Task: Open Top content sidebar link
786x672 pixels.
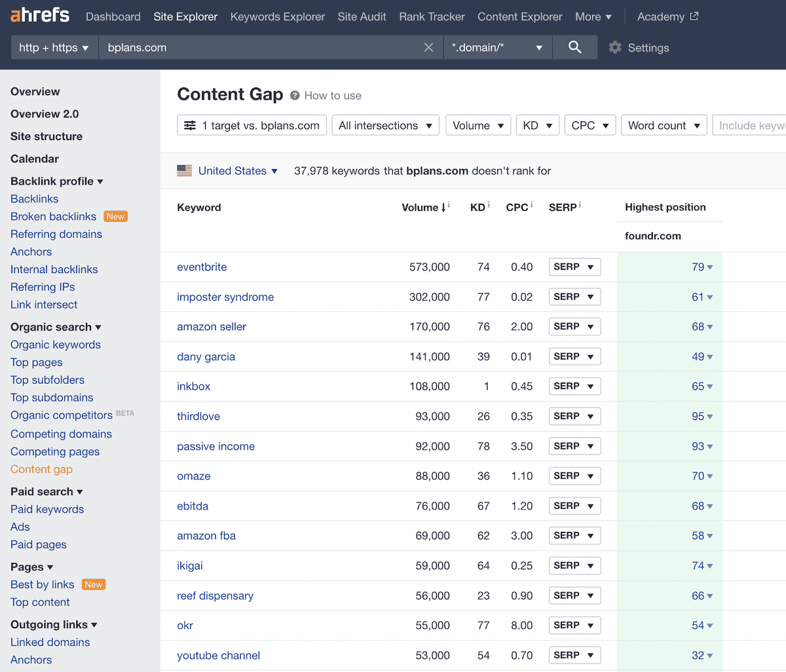Action: pyautogui.click(x=40, y=602)
